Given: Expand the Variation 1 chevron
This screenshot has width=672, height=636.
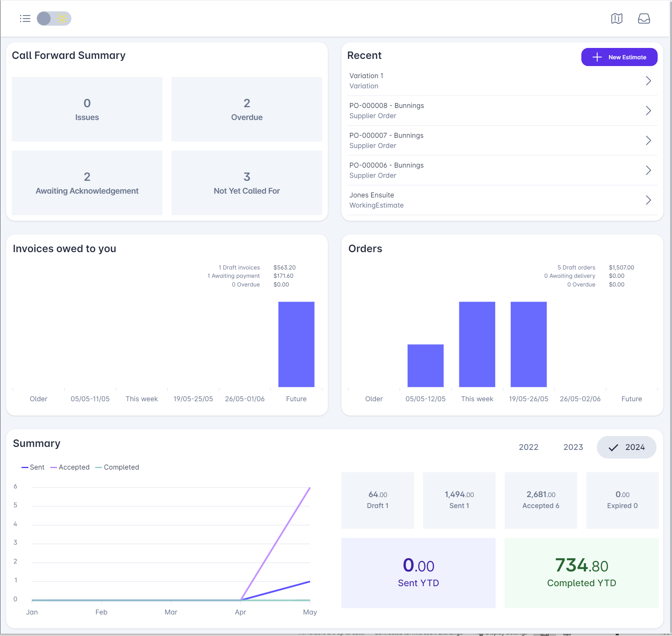Looking at the screenshot, I should pyautogui.click(x=648, y=81).
